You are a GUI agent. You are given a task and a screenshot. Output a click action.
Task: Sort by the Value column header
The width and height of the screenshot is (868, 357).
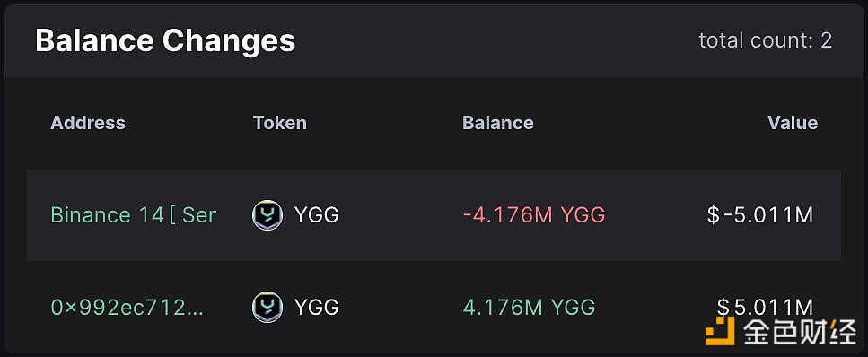tap(793, 123)
